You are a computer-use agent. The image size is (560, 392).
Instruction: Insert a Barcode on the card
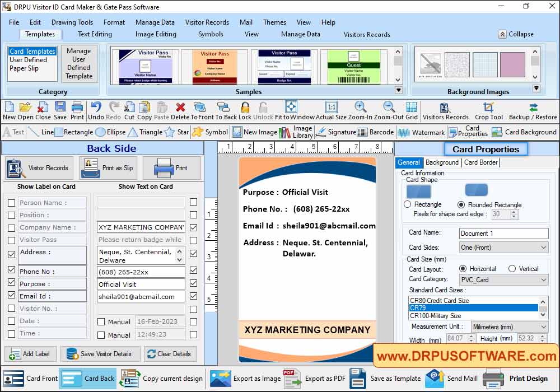point(376,132)
